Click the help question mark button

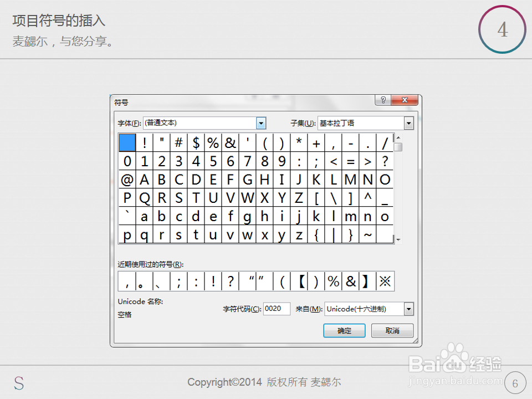(x=382, y=100)
